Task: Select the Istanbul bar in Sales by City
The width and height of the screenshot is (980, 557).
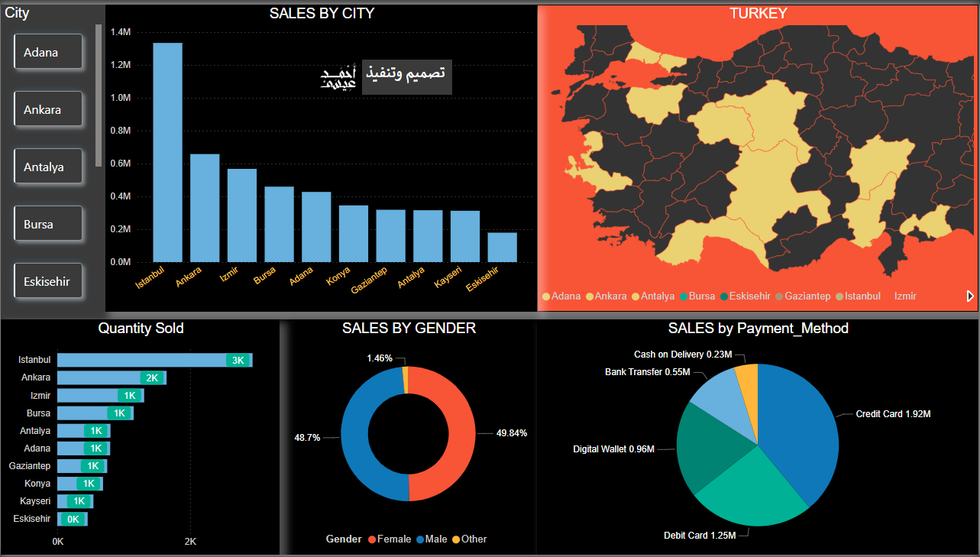Action: [167, 153]
